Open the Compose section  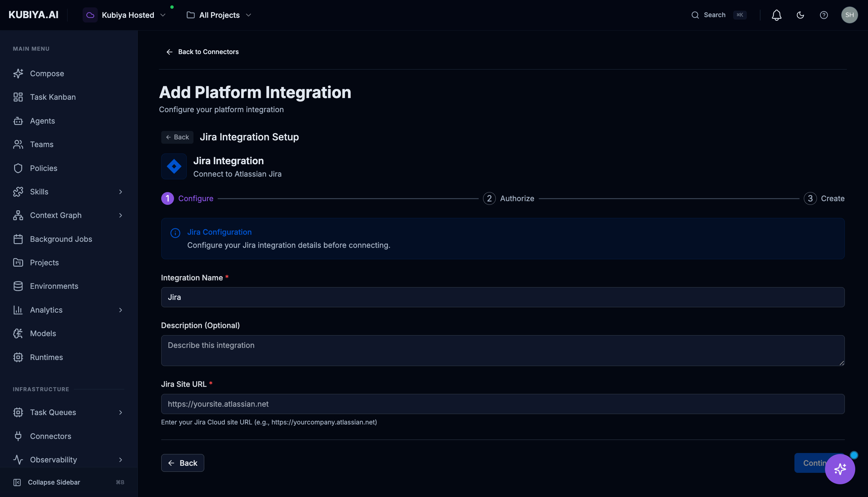coord(47,74)
